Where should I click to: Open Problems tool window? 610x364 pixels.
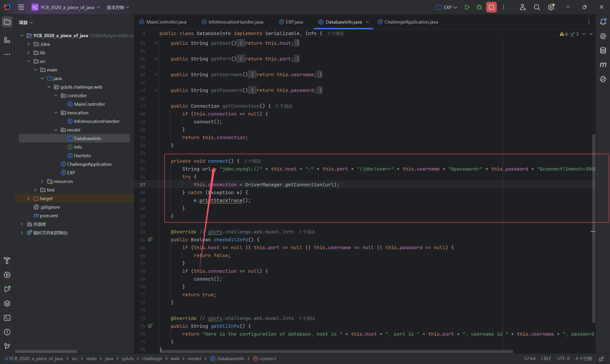(7, 332)
